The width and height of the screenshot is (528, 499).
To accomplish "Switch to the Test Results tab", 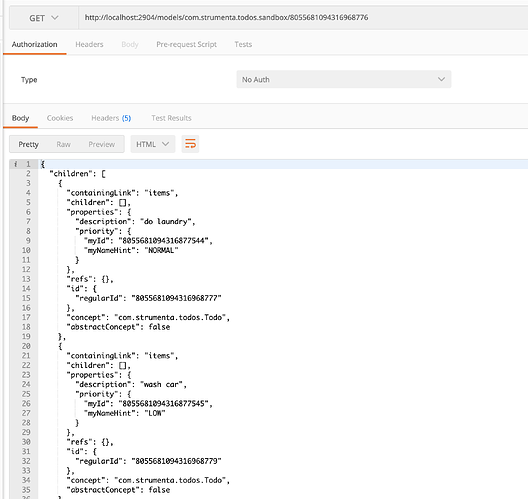I will coord(171,118).
